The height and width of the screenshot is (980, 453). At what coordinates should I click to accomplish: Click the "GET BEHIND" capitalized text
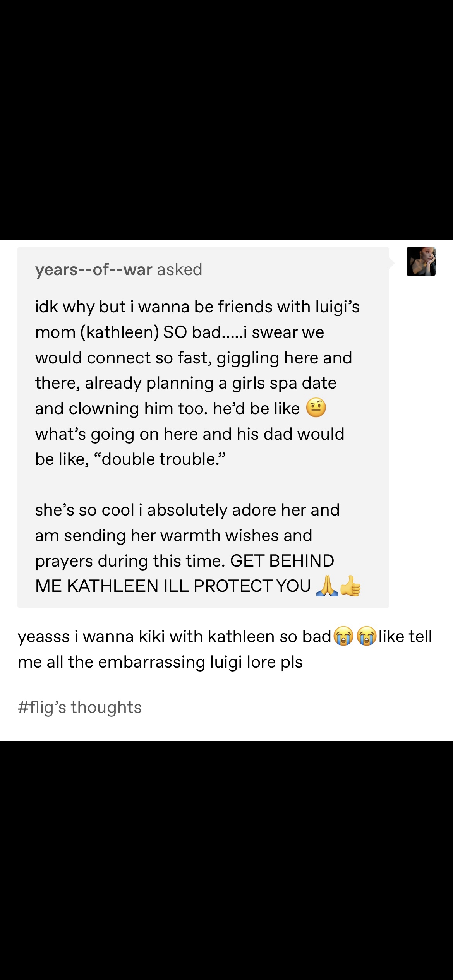pyautogui.click(x=282, y=560)
